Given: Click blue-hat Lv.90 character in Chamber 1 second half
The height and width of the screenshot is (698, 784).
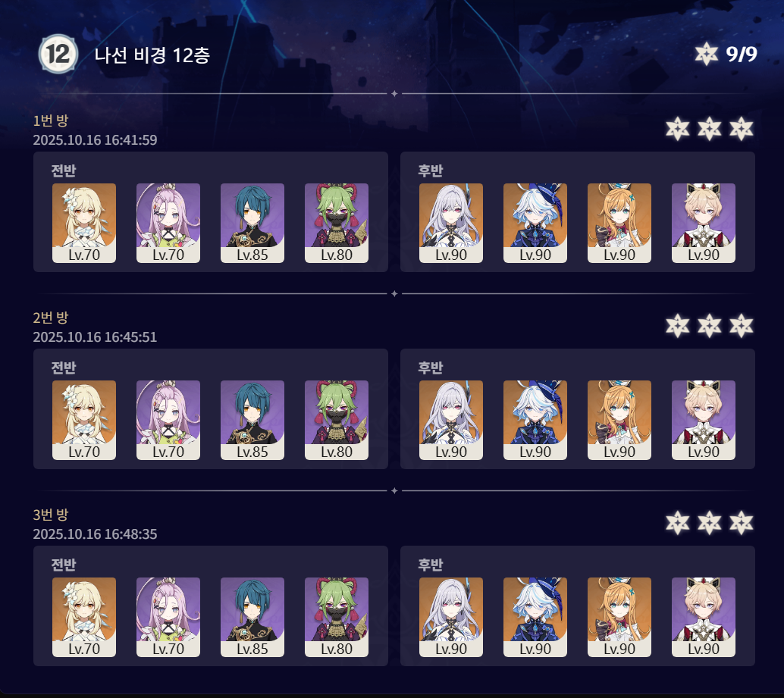Looking at the screenshot, I should pos(535,223).
